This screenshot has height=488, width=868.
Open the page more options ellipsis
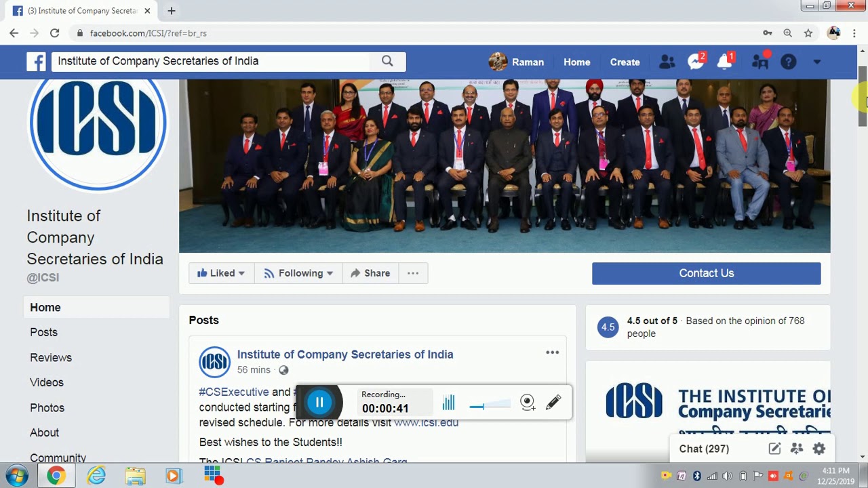point(413,273)
